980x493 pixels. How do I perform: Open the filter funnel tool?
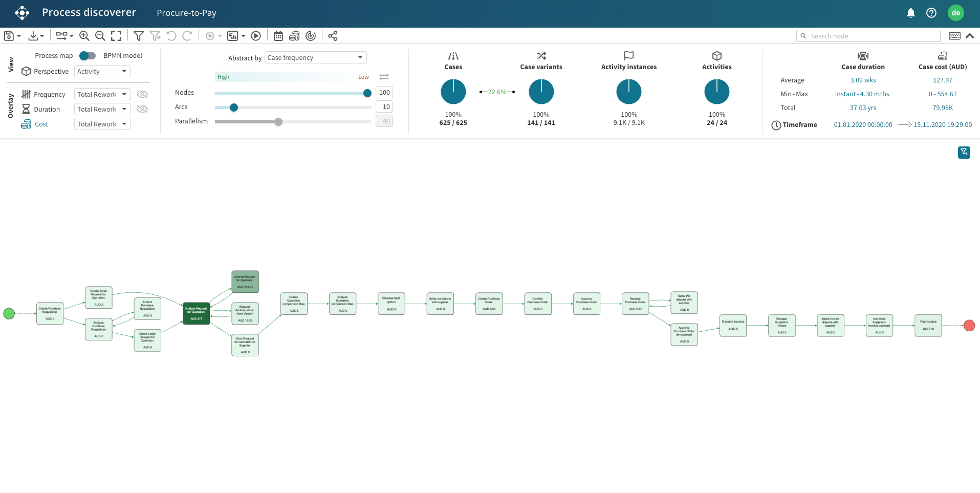point(138,36)
